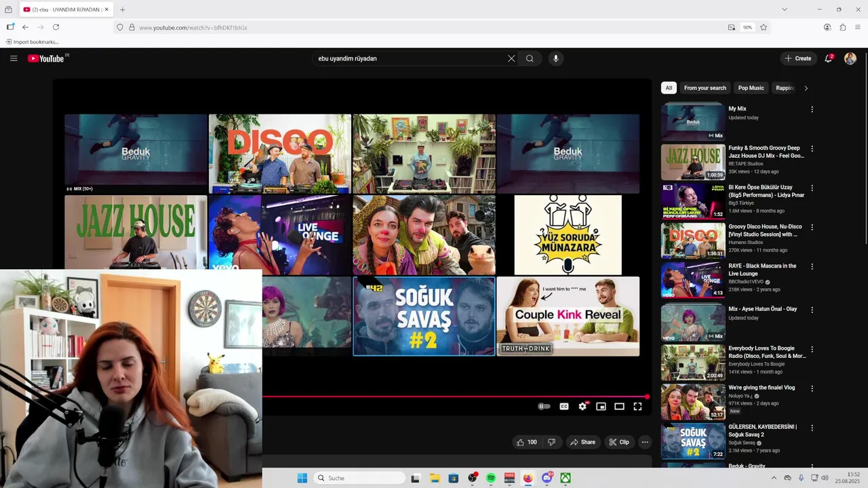This screenshot has width=868, height=488.
Task: Toggle the autoplay switch in the player
Action: click(544, 406)
